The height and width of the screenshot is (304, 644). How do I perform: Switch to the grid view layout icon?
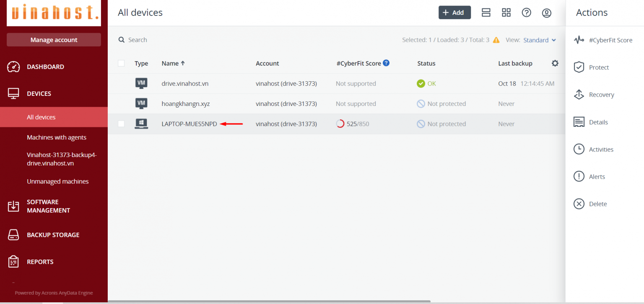click(x=506, y=13)
